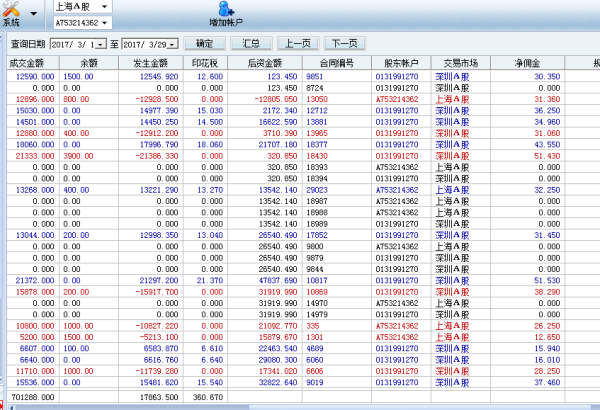This screenshot has width=600, height=410.
Task: Open dropdown arrow next to 系统
Action: click(36, 13)
